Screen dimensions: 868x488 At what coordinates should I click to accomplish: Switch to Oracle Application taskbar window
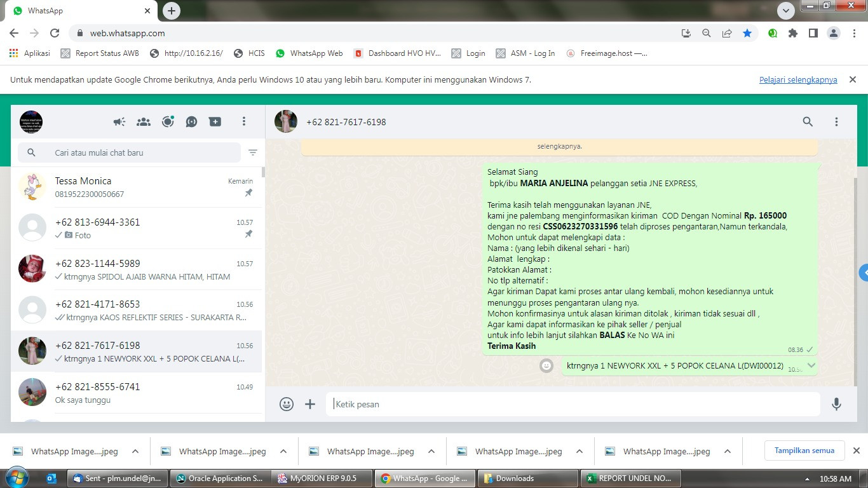point(219,478)
